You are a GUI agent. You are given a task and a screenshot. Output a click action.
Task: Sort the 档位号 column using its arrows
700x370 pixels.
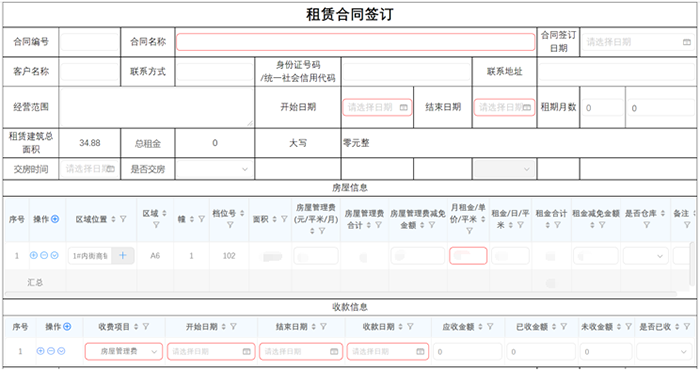click(242, 213)
